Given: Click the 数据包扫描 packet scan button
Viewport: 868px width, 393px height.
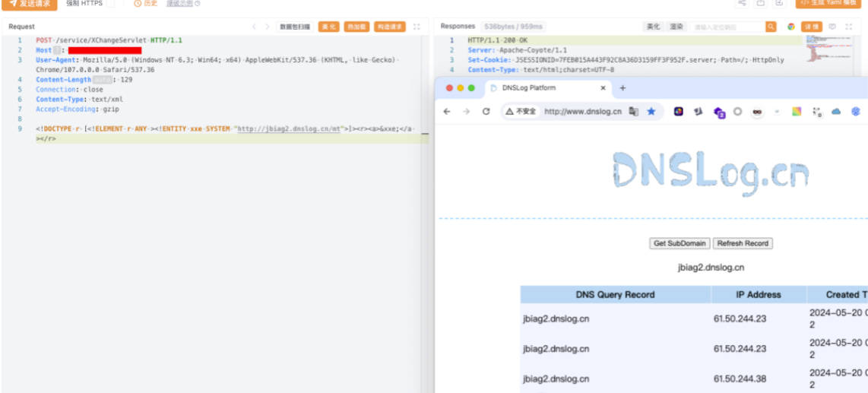Looking at the screenshot, I should pos(295,27).
